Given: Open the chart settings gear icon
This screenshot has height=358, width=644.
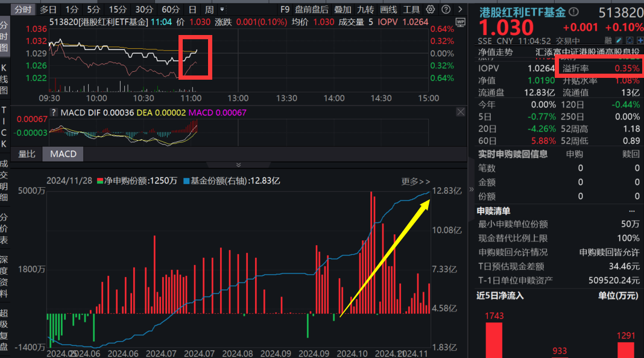Looking at the screenshot, I should pos(430,9).
